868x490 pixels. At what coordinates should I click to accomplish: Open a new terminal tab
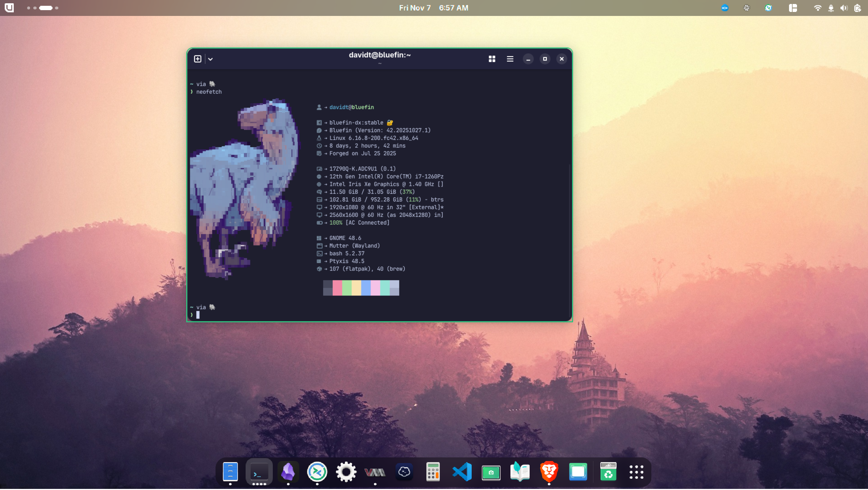point(197,59)
